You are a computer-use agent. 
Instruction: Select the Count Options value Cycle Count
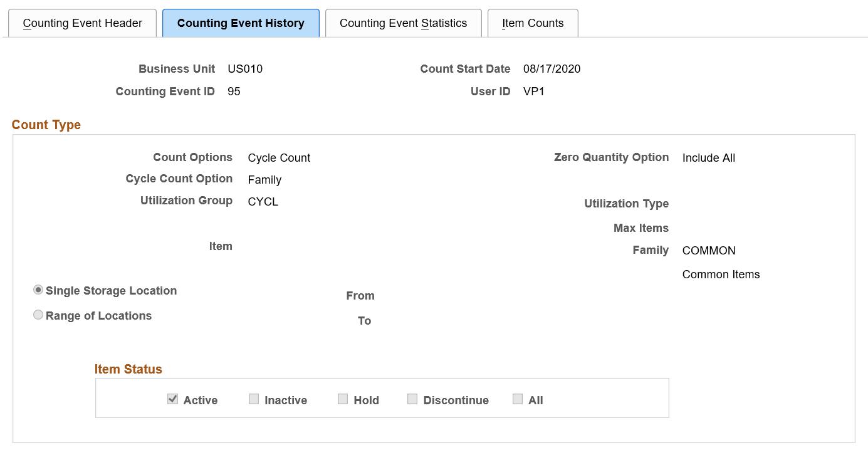[x=278, y=157]
